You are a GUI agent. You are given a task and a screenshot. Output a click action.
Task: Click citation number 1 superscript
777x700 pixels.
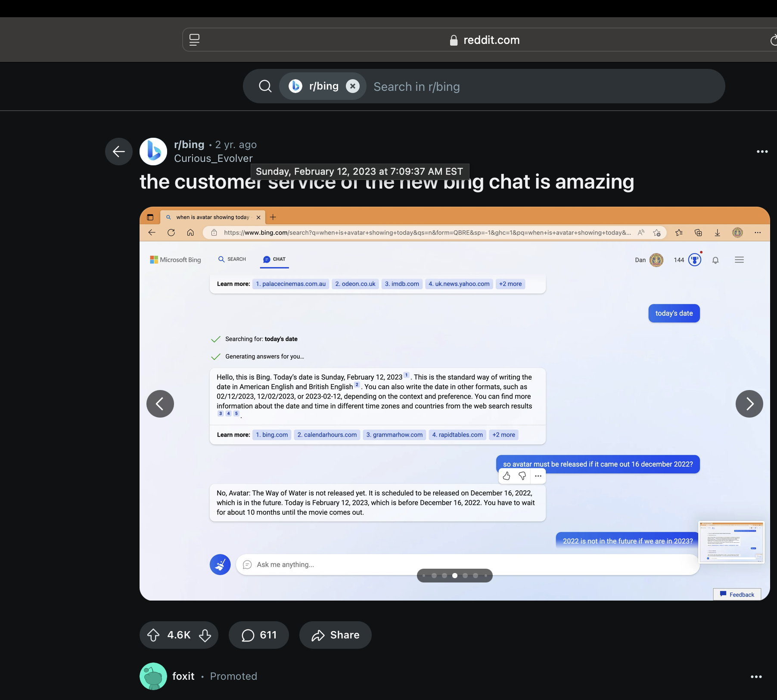406,375
